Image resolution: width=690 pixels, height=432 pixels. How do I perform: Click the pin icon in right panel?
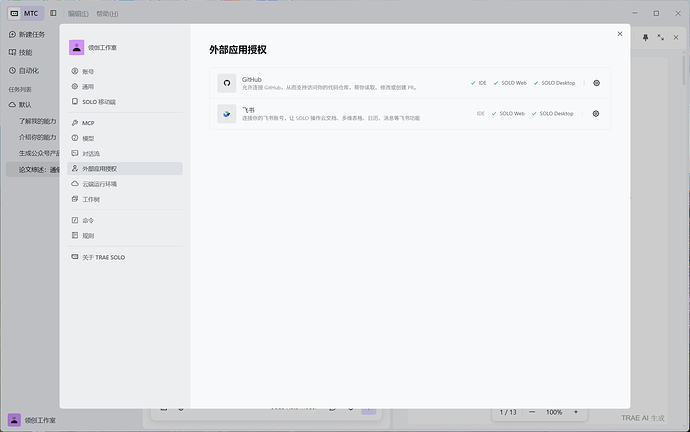tap(646, 38)
